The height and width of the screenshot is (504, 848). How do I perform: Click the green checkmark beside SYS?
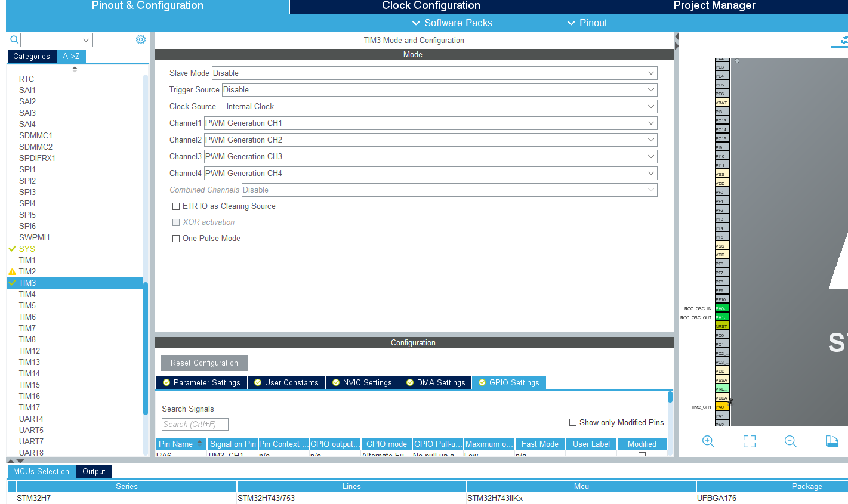tap(12, 249)
